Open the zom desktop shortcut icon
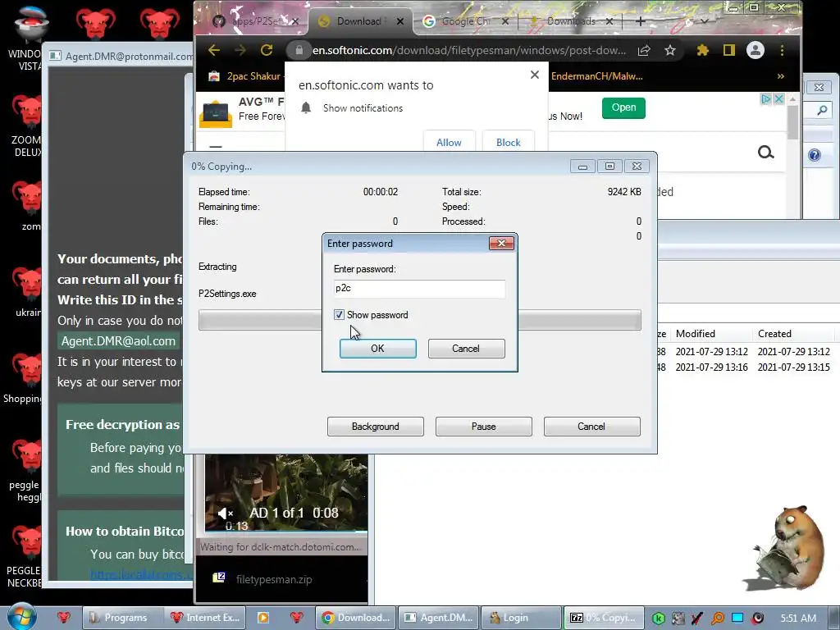 [x=27, y=206]
